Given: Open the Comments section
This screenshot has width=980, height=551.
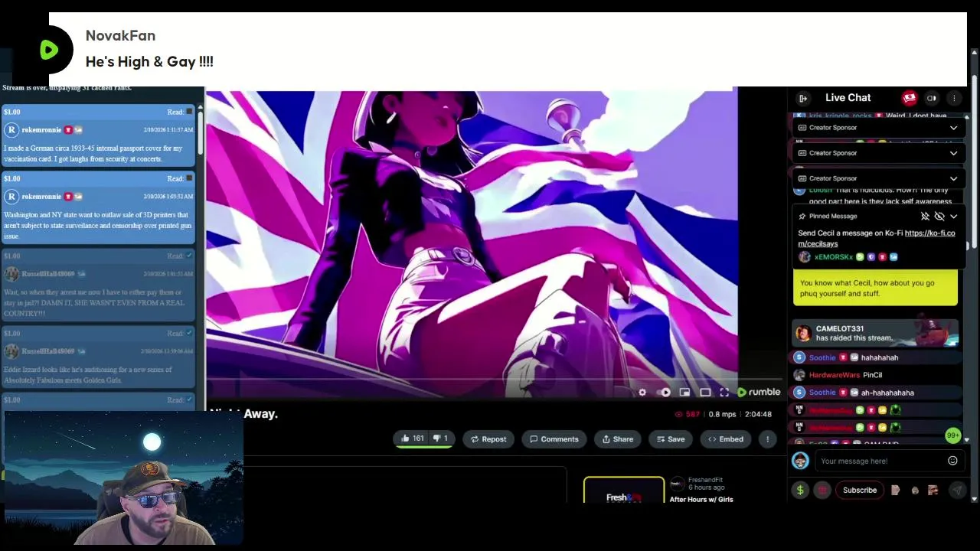Looking at the screenshot, I should 554,439.
